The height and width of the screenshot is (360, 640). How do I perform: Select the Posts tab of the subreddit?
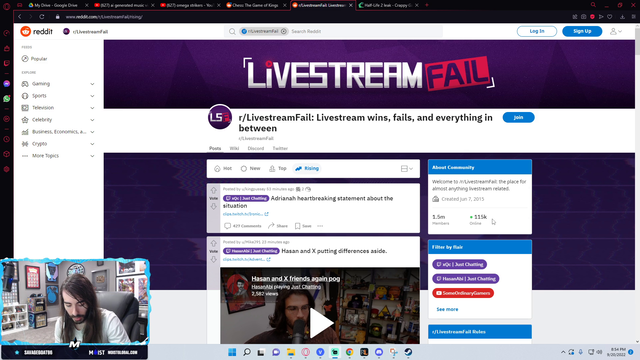coord(215,149)
